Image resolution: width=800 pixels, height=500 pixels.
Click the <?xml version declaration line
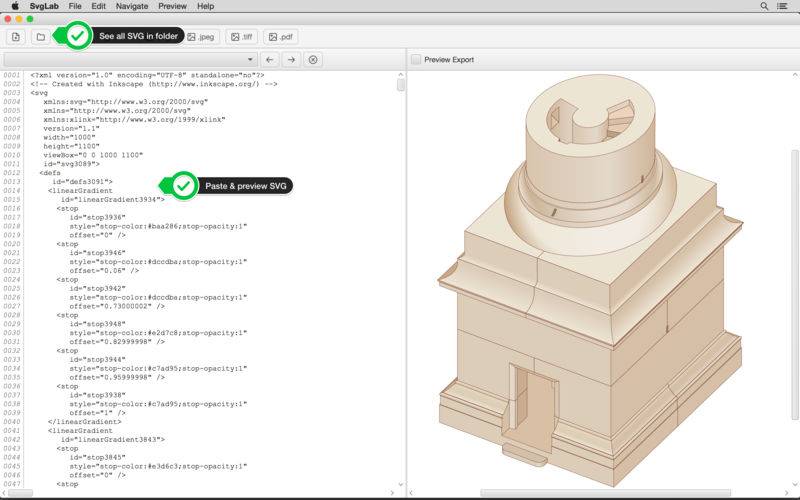coord(147,75)
